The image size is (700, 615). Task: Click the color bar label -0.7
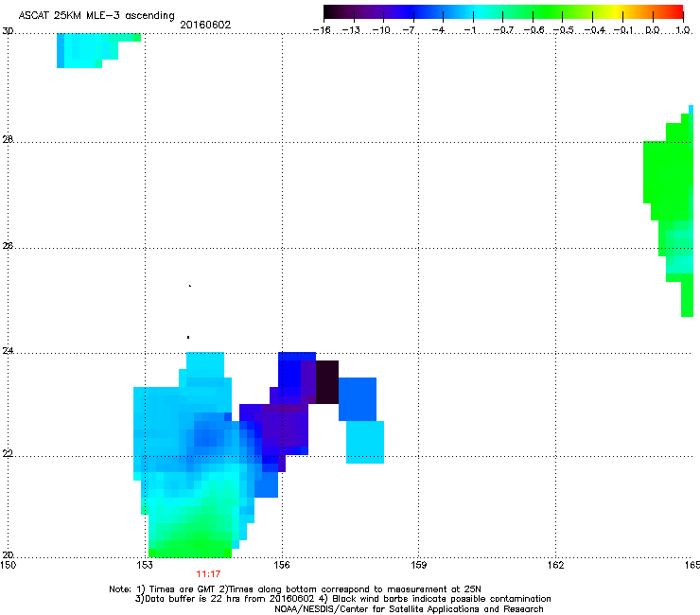(x=504, y=30)
